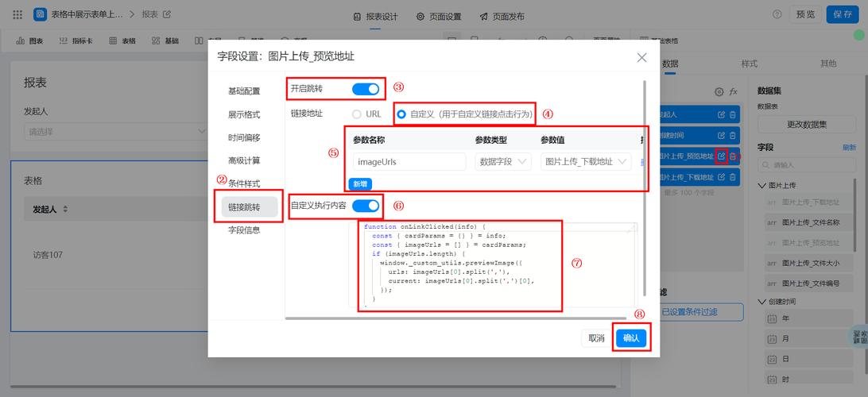
Task: Click the fx formula icon
Action: [734, 92]
